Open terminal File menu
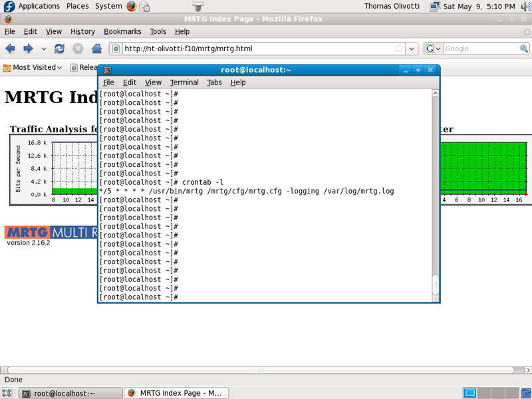Screen dimensions: 532x399 [x=108, y=82]
